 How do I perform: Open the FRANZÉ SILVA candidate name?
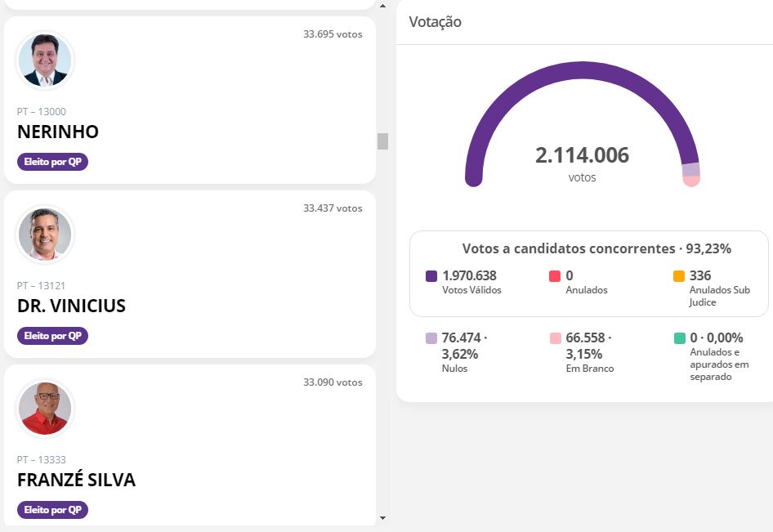(x=77, y=480)
